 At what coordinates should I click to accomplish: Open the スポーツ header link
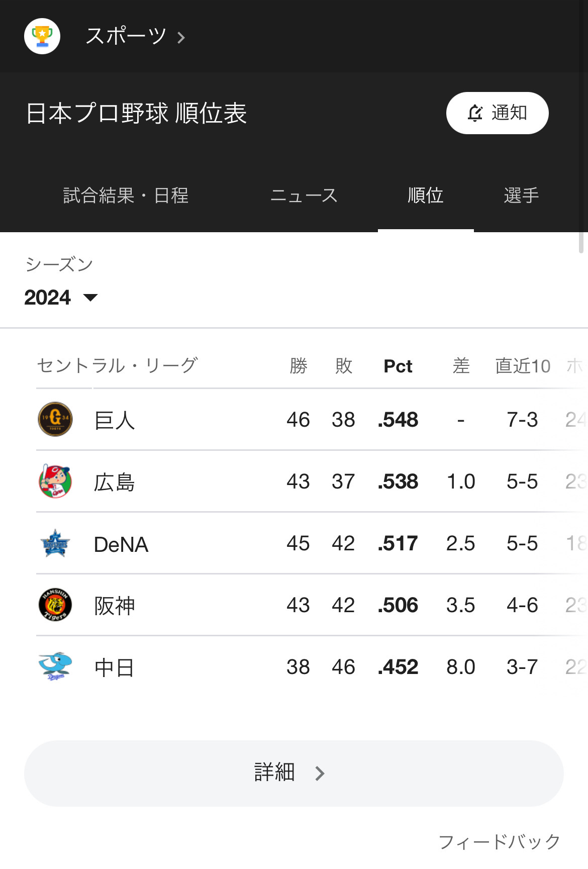[x=126, y=36]
